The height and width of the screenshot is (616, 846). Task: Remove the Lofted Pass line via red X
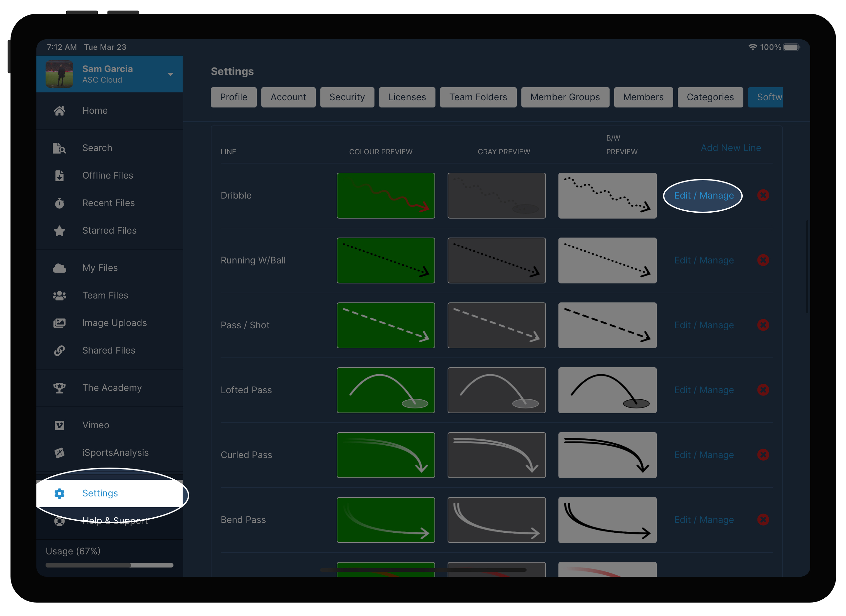coord(763,390)
